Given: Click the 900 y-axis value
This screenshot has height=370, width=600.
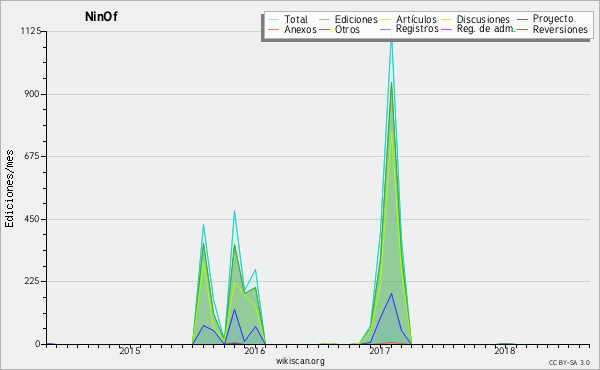Looking at the screenshot, I should click(32, 94).
